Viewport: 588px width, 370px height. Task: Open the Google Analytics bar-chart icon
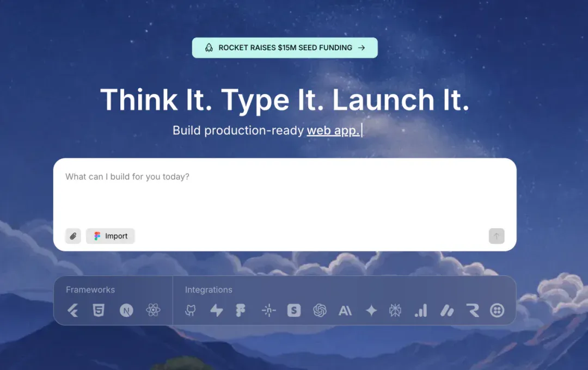421,310
